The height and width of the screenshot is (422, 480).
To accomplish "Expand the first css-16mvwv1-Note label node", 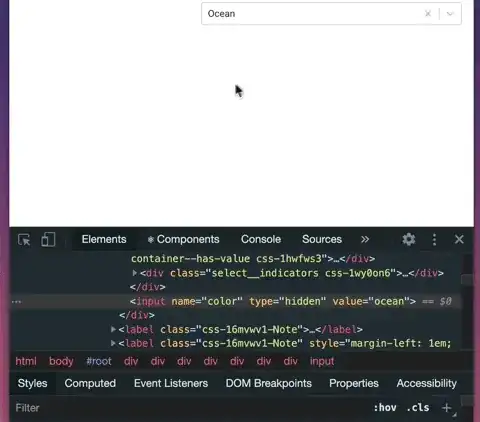I will click(x=113, y=329).
